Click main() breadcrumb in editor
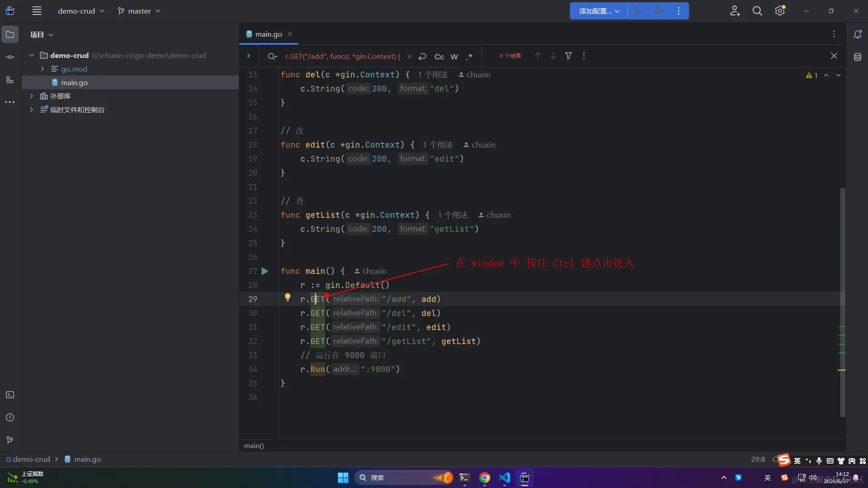The image size is (868, 488). [254, 445]
